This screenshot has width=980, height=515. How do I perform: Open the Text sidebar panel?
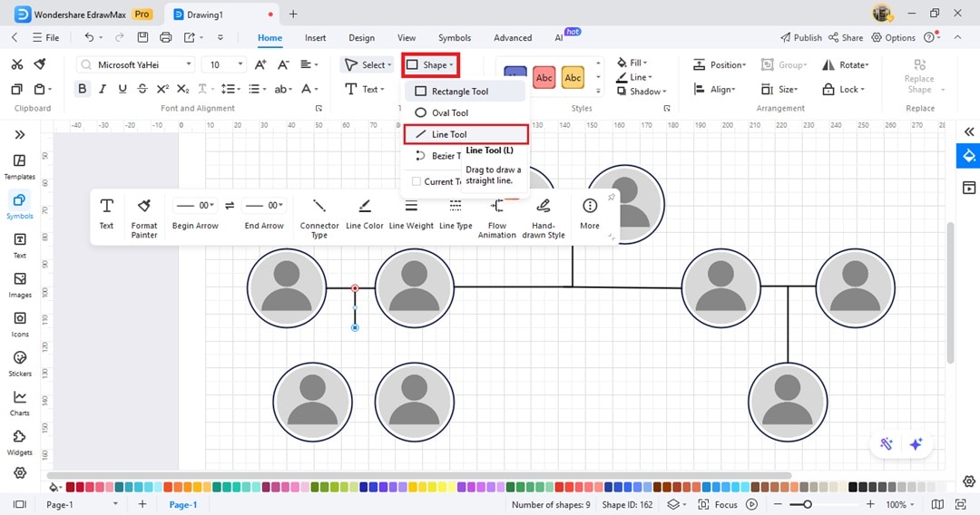20,246
